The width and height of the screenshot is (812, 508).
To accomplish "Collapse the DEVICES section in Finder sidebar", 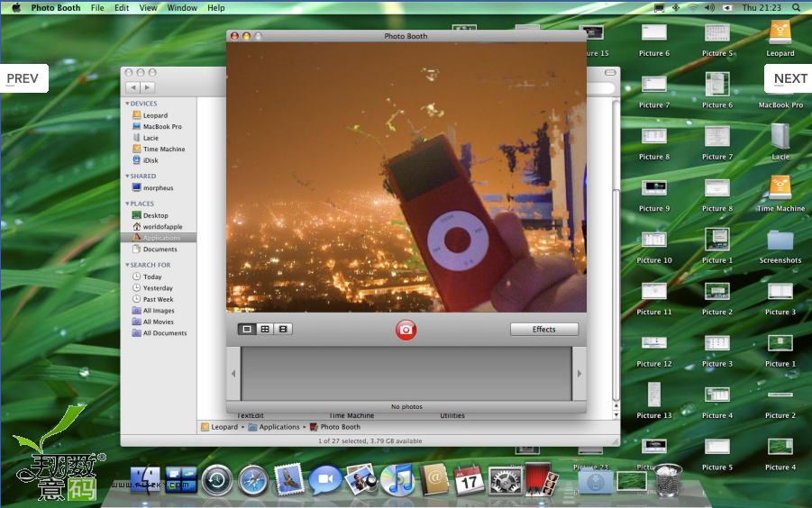I will click(127, 104).
